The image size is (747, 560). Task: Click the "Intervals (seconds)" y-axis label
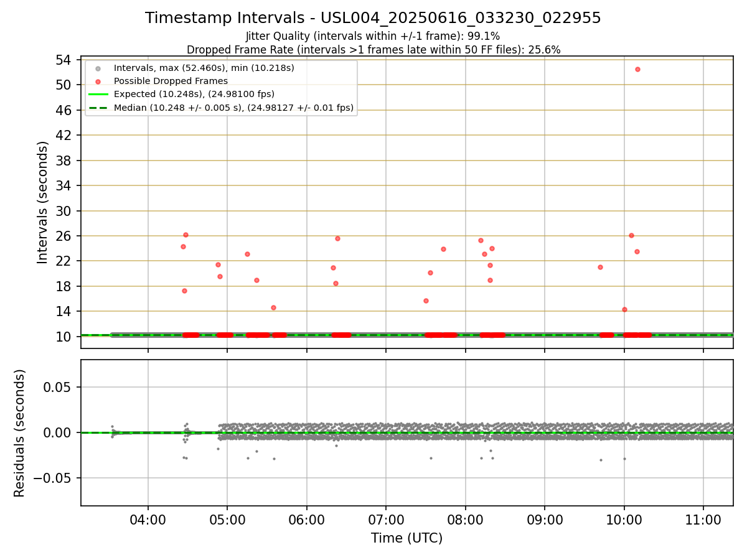click(42, 202)
